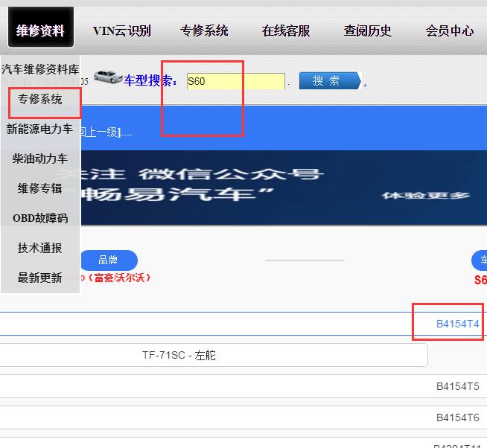
Task: Open 新能源电力车 sidebar item
Action: point(39,129)
